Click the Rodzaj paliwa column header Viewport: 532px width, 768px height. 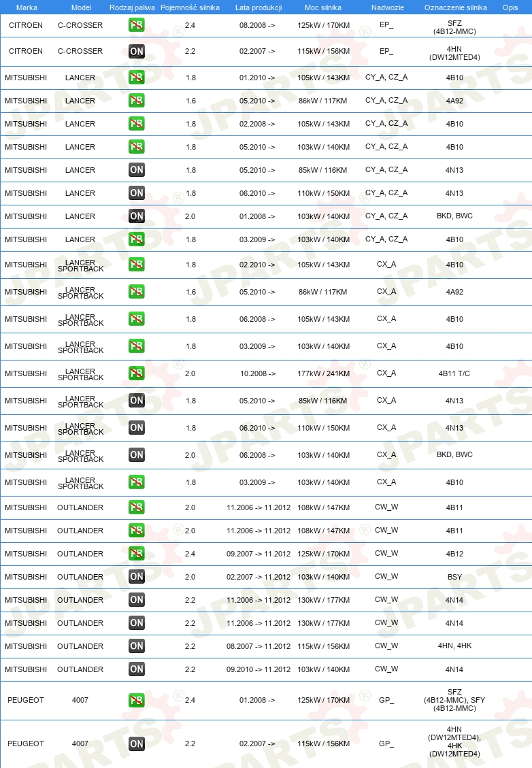pyautogui.click(x=132, y=7)
